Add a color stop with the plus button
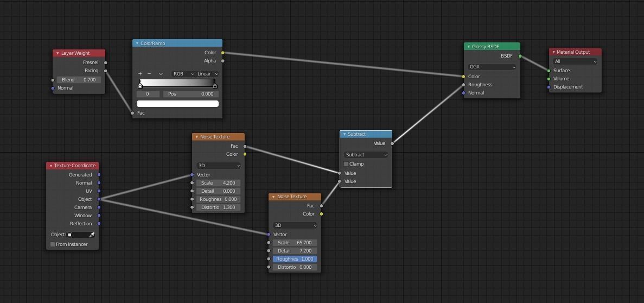The height and width of the screenshot is (303, 644). pos(140,74)
